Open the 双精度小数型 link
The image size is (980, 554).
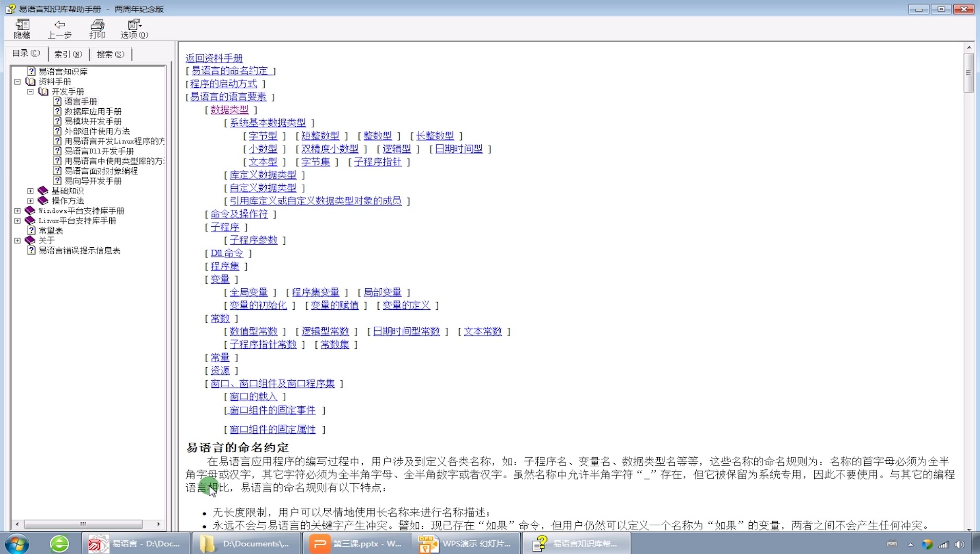pos(330,149)
